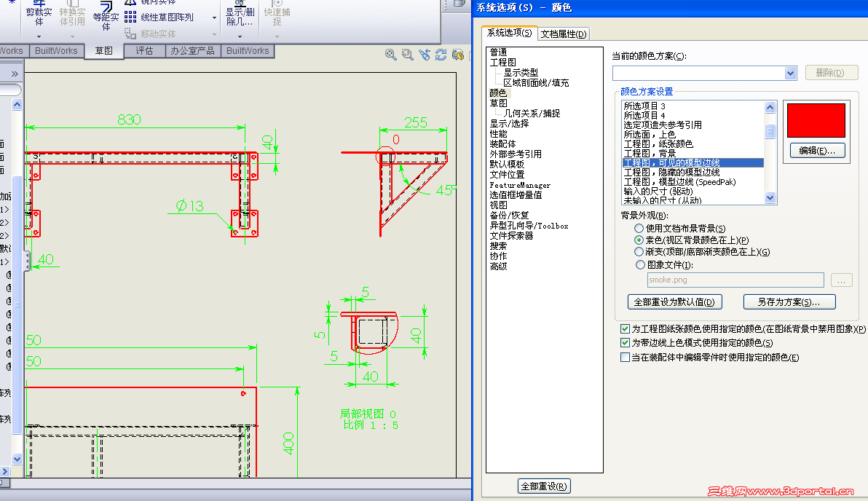Click the view settings icon after rotate
Viewport: 868px width, 501px height.
tap(457, 55)
